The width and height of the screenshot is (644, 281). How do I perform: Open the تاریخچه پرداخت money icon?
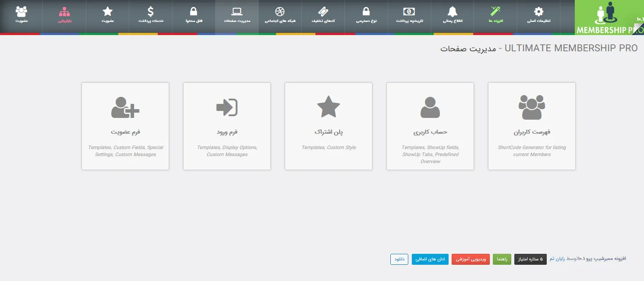pos(409,16)
